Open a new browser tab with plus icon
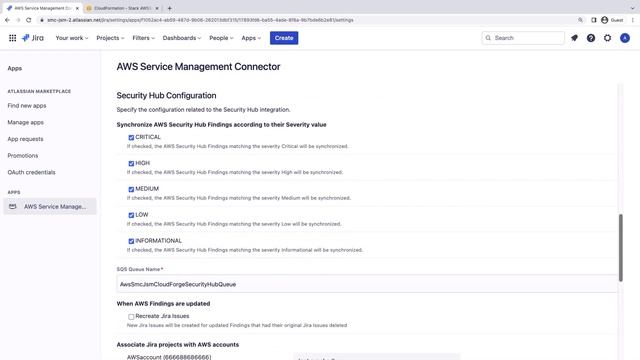 click(x=169, y=8)
